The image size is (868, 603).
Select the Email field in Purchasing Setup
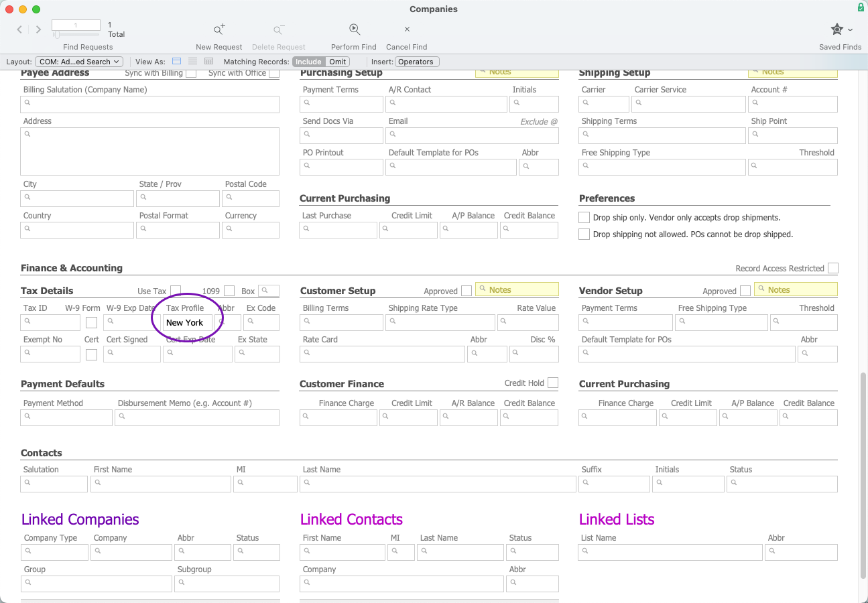[x=472, y=135]
